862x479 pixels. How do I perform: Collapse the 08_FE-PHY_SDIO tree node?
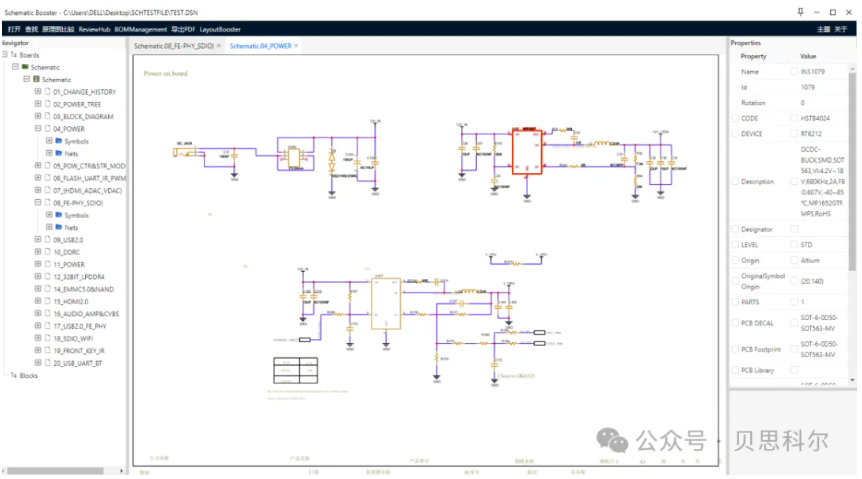(x=38, y=202)
